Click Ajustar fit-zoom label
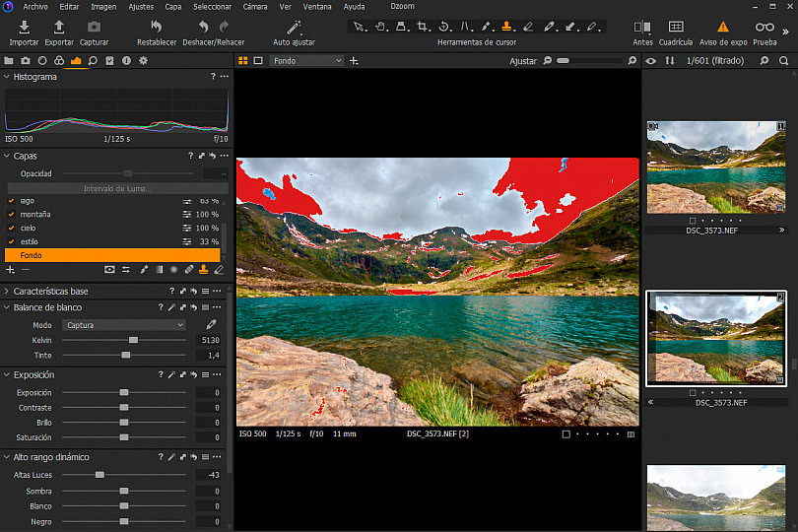Image resolution: width=798 pixels, height=532 pixels. point(523,61)
